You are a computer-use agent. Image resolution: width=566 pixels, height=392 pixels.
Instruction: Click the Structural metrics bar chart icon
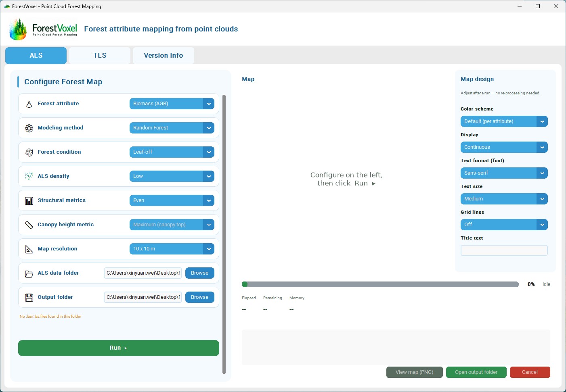tap(29, 201)
